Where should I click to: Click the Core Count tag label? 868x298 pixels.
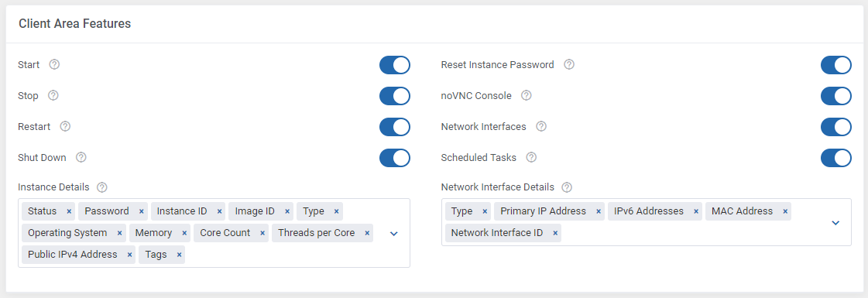pyautogui.click(x=225, y=233)
